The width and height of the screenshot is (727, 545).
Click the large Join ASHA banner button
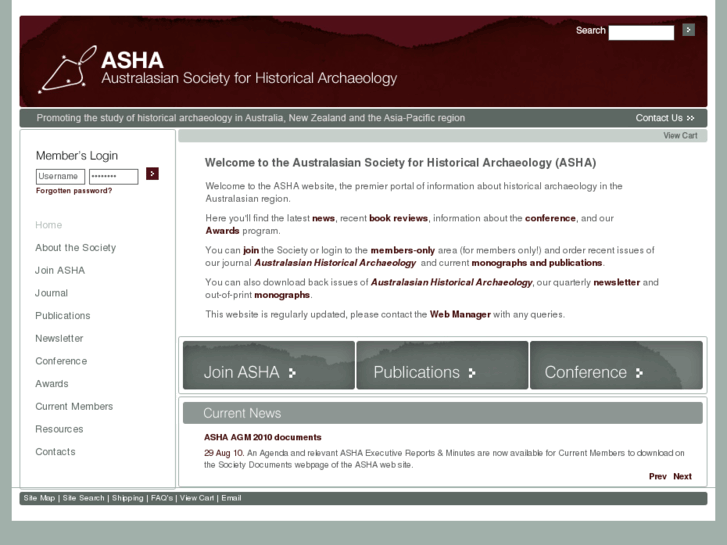click(x=269, y=365)
